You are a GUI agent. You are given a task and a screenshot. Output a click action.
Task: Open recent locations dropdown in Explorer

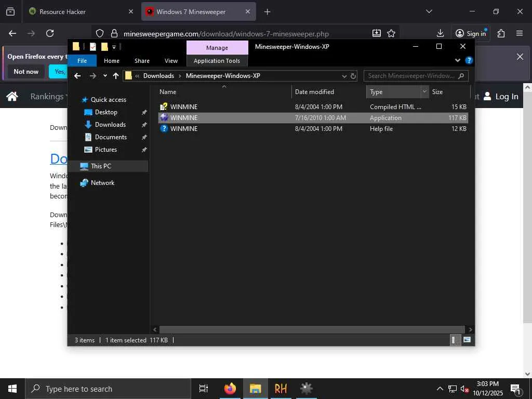coord(105,76)
